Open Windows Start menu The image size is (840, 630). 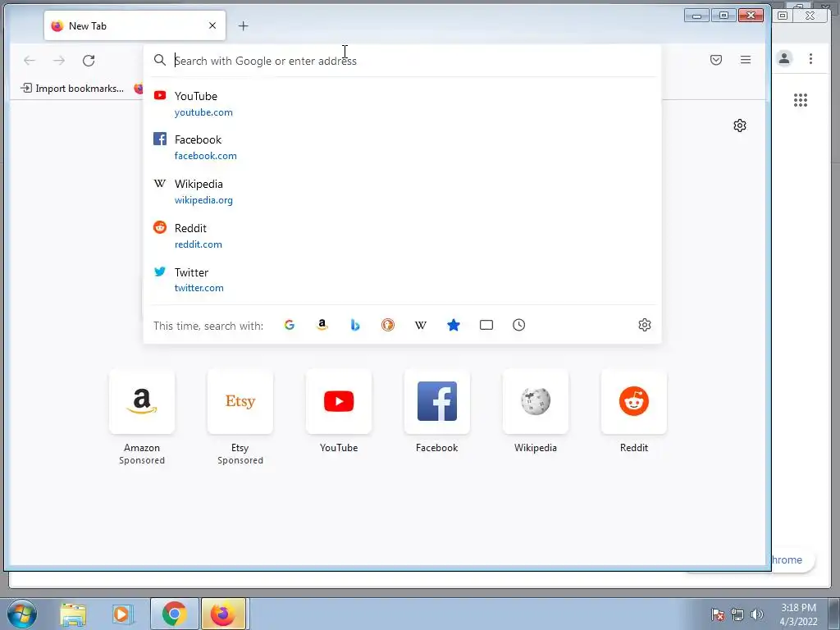click(22, 614)
